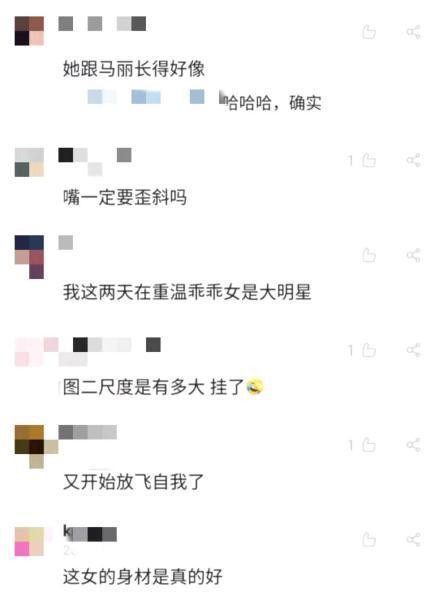
Task: Share the comment '图二尺度是有多大 挂了'
Action: pyautogui.click(x=414, y=350)
